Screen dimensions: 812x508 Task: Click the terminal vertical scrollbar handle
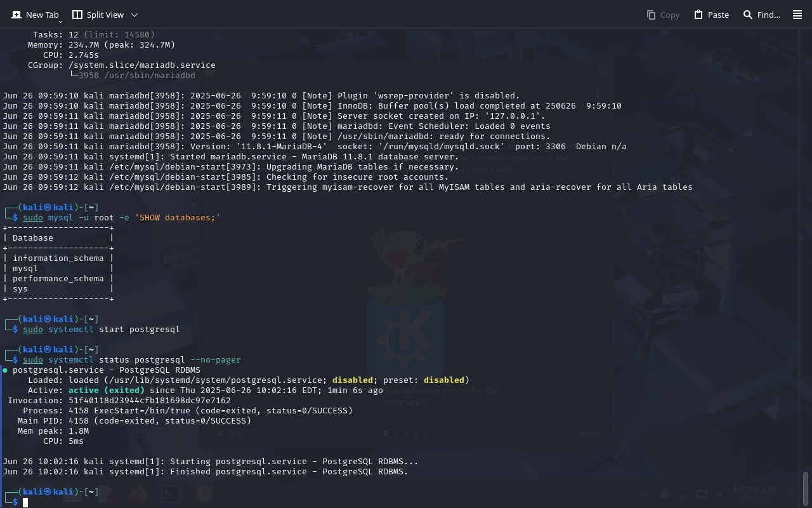coord(806,488)
